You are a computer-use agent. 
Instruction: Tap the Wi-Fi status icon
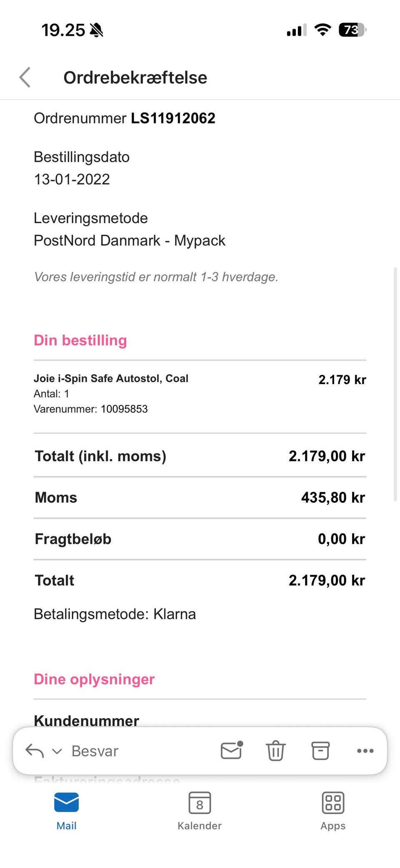coord(322,30)
